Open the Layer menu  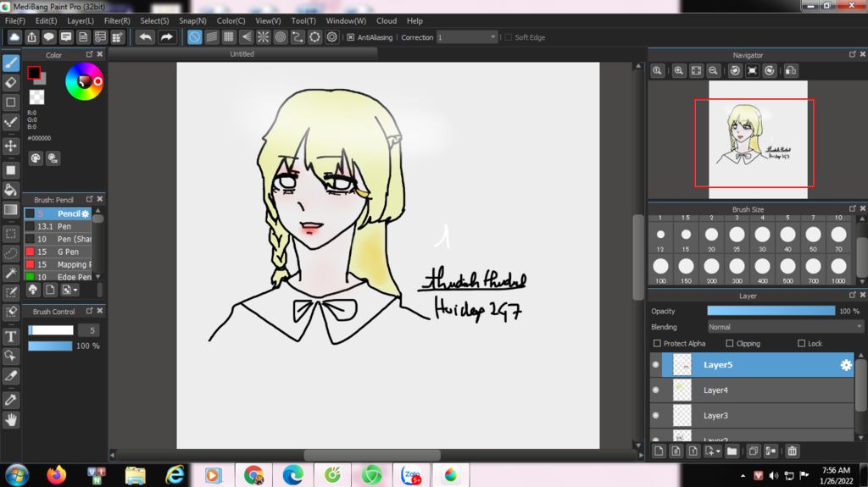81,20
